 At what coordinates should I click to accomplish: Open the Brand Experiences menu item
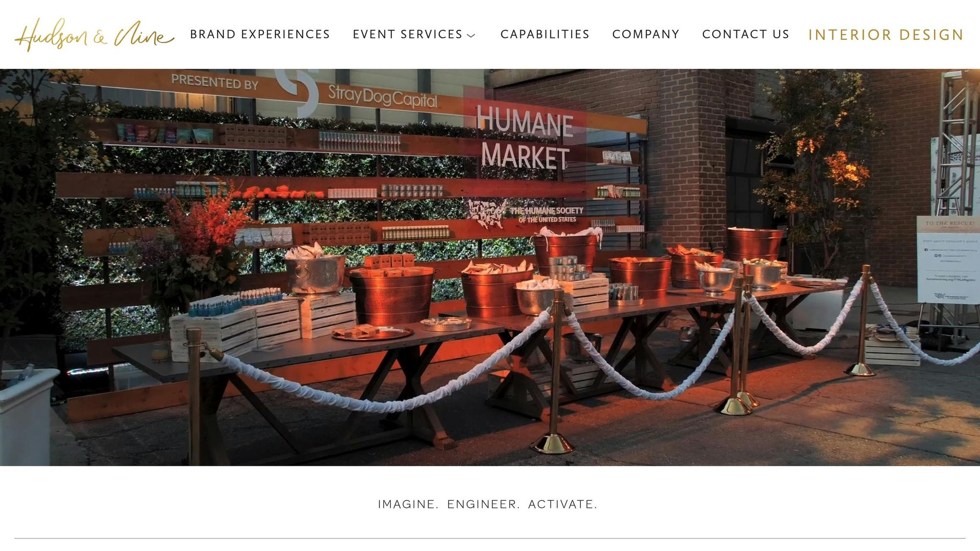(260, 34)
